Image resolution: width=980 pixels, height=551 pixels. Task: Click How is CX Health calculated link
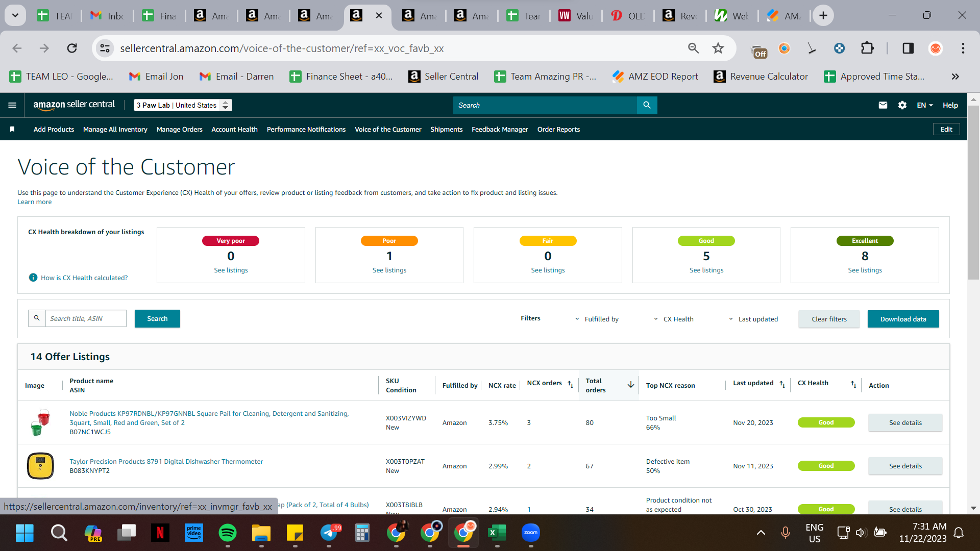click(84, 278)
